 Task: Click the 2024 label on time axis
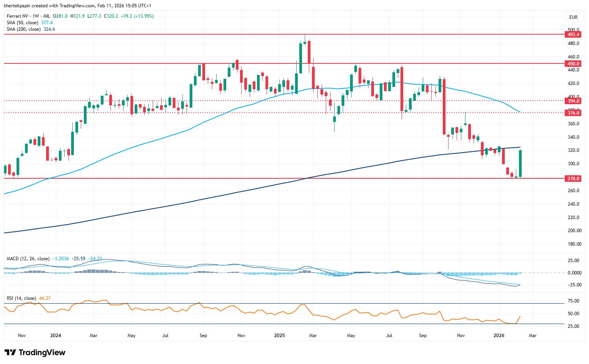[56, 336]
